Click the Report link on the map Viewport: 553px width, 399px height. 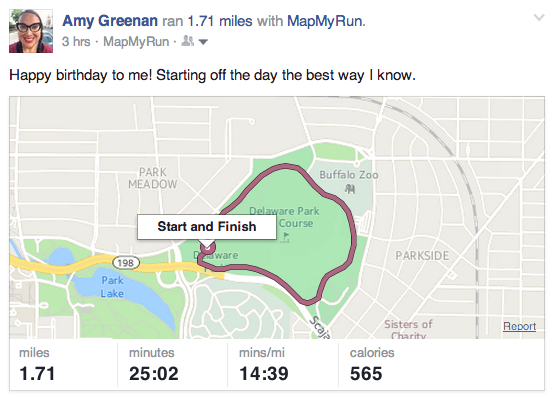point(519,326)
